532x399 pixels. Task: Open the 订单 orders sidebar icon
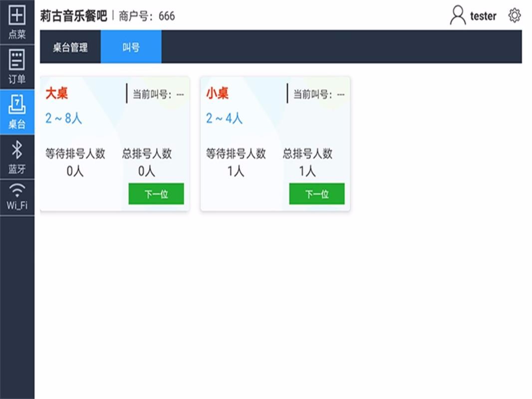(x=17, y=67)
